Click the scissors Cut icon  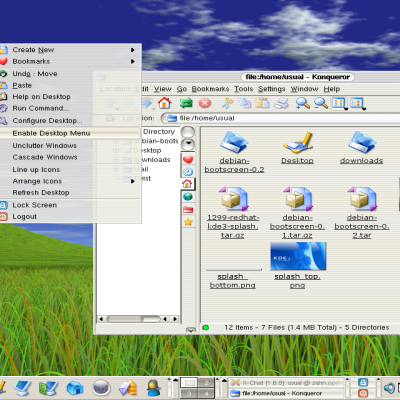[x=227, y=103]
